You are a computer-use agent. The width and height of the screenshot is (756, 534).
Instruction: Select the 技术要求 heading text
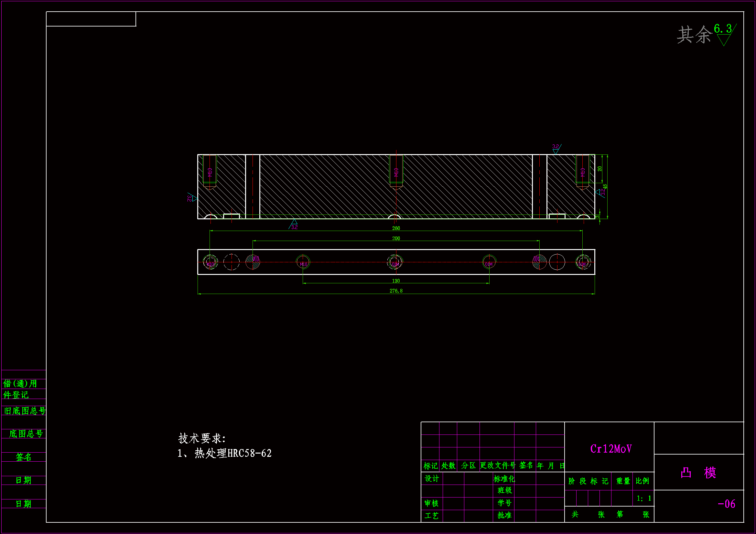click(202, 438)
